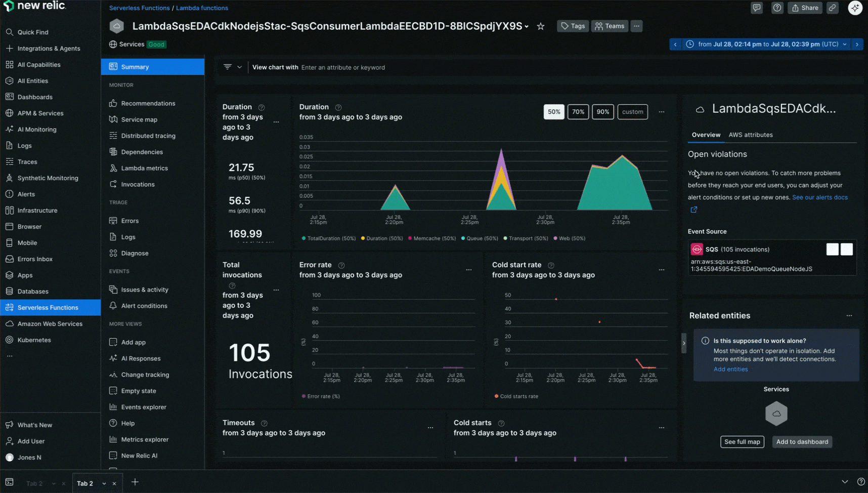
Task: Open Serverless Functions in the sidebar
Action: pos(48,307)
